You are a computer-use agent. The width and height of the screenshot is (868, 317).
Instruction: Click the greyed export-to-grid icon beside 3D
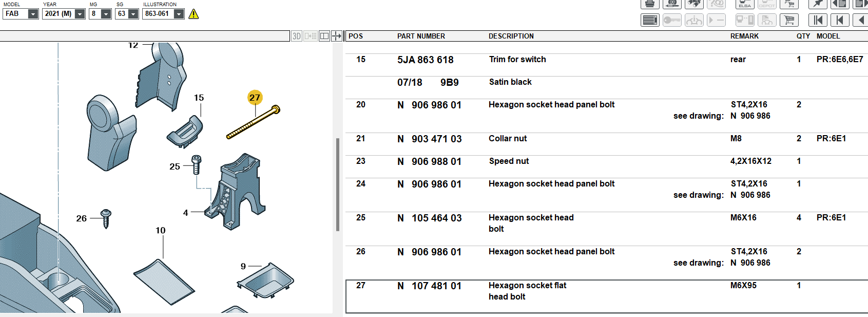(311, 36)
